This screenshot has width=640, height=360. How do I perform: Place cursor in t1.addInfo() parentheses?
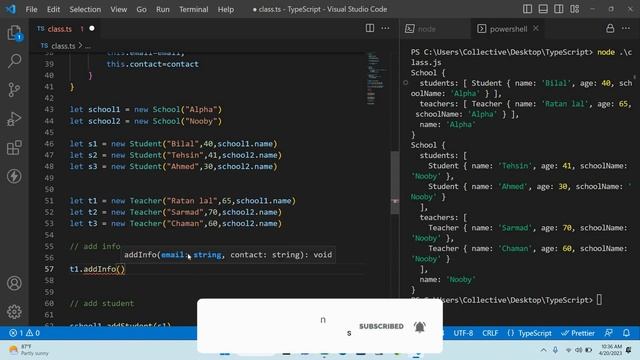121,269
